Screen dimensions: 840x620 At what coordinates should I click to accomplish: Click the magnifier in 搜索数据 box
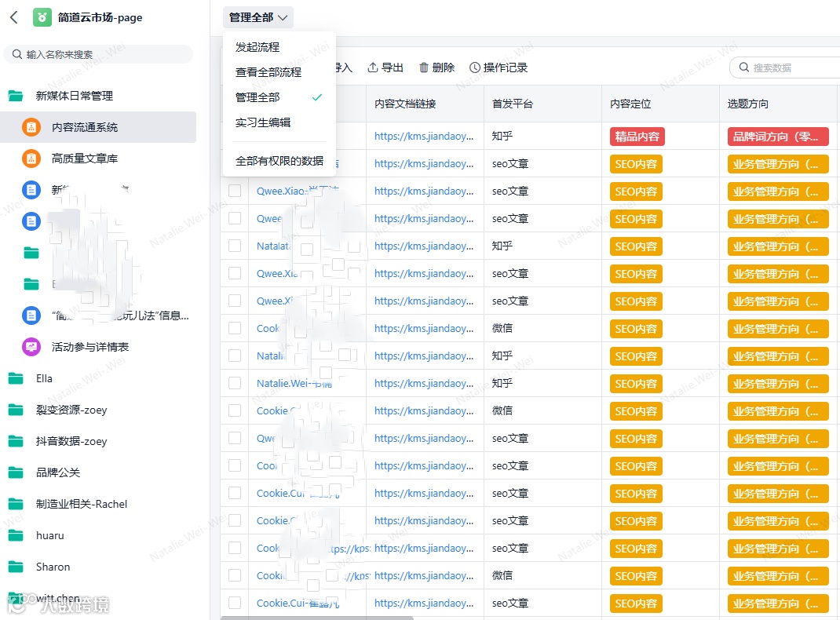click(744, 67)
